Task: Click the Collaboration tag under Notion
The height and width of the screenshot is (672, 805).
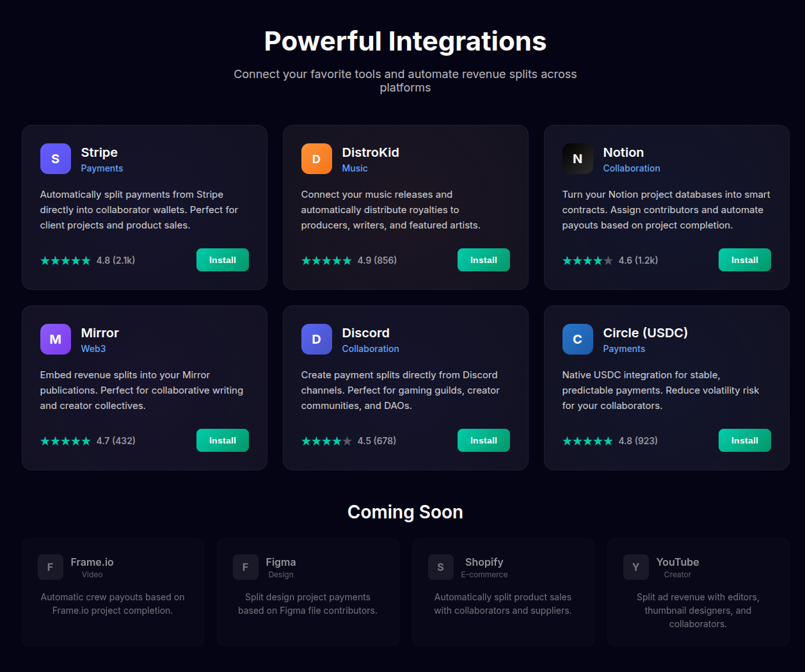Action: click(632, 168)
